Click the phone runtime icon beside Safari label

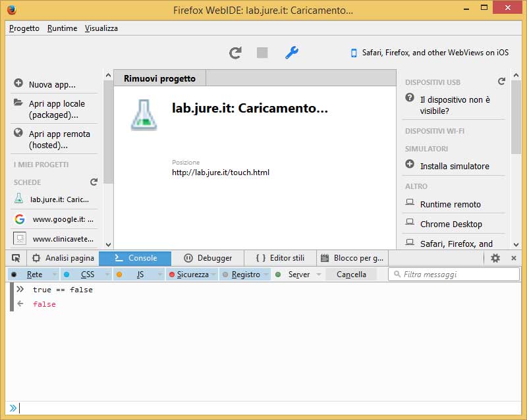tap(354, 53)
